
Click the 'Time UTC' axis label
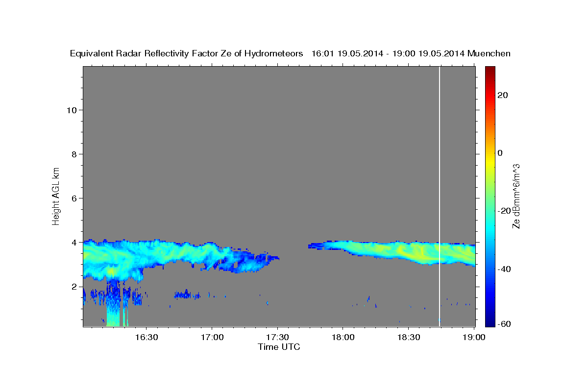click(x=279, y=347)
